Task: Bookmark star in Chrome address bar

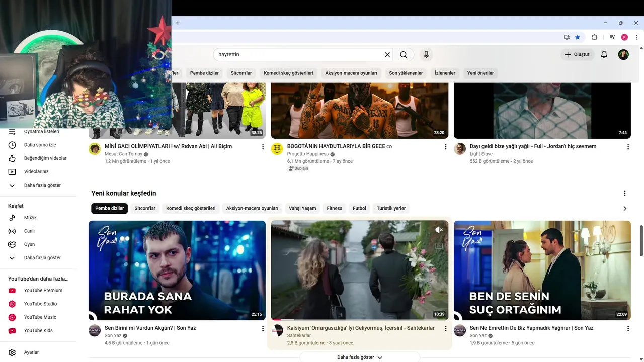Action: [578, 37]
